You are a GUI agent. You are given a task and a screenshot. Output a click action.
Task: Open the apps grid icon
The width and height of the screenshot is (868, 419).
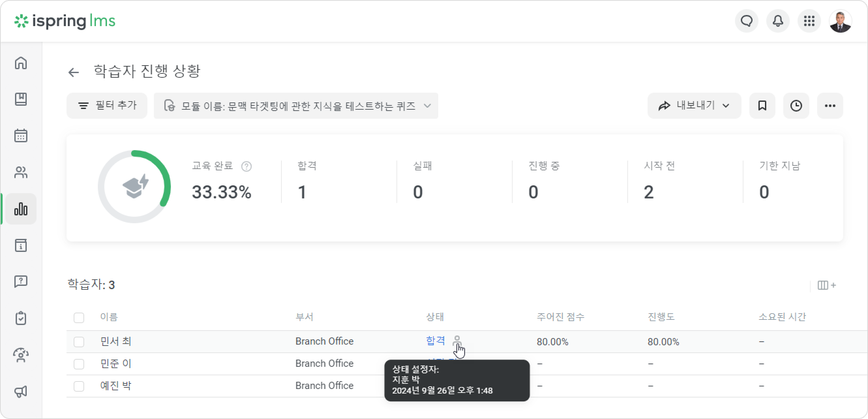click(809, 21)
